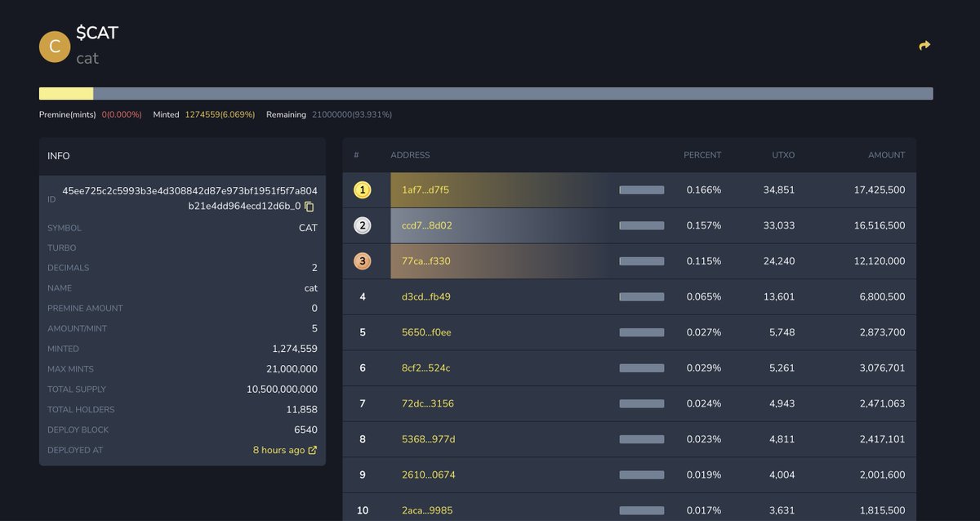
Task: Click the SYMBOL value CAT
Action: (308, 228)
